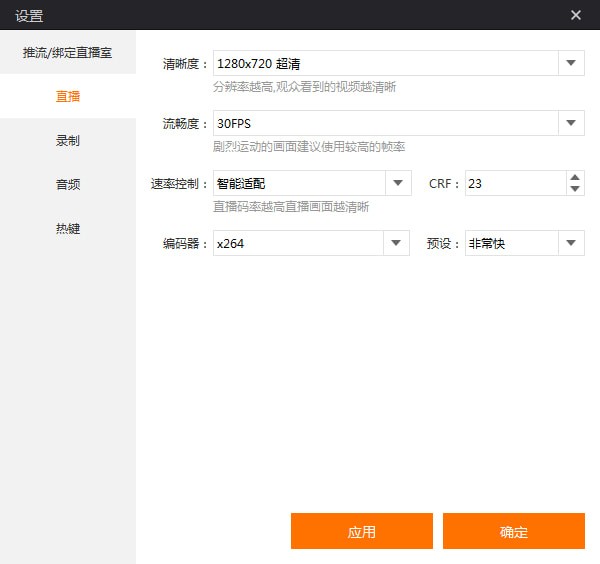Click the hint text 剧烈运动的画面建议使用较高的帧率
Viewport: 600px width, 564px height.
coord(309,147)
